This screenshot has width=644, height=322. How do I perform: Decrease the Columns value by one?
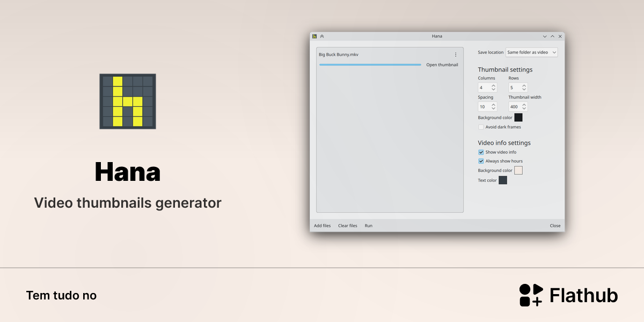tap(493, 90)
